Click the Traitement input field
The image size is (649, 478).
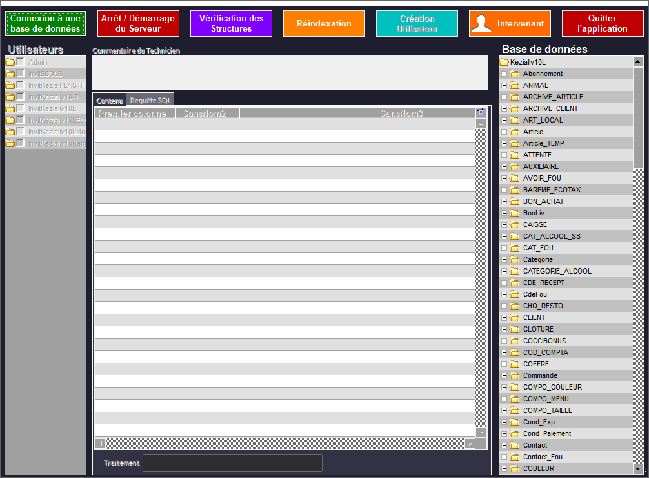tap(232, 463)
